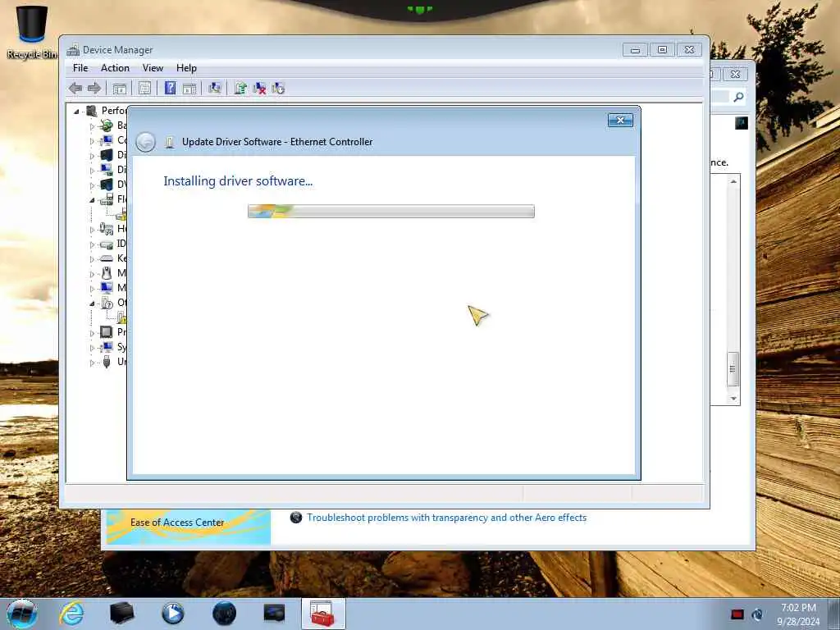The width and height of the screenshot is (840, 630).
Task: Open the Windows Start orb
Action: pos(22,614)
